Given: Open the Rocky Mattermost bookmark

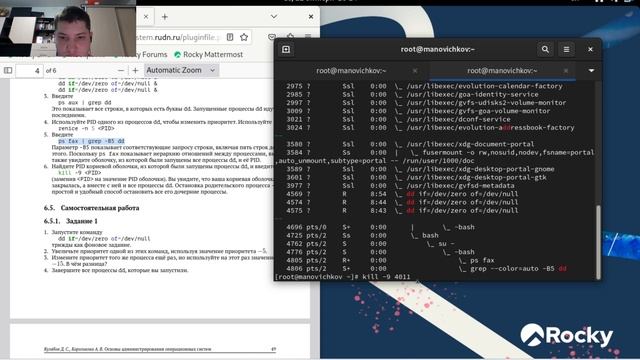Looking at the screenshot, I should pyautogui.click(x=208, y=54).
